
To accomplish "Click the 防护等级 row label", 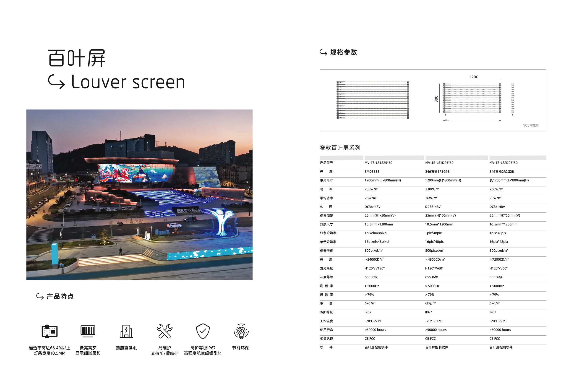I will point(326,312).
